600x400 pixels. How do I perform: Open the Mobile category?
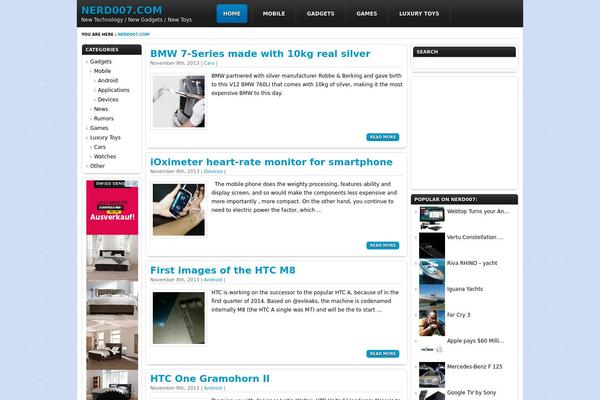tap(102, 71)
